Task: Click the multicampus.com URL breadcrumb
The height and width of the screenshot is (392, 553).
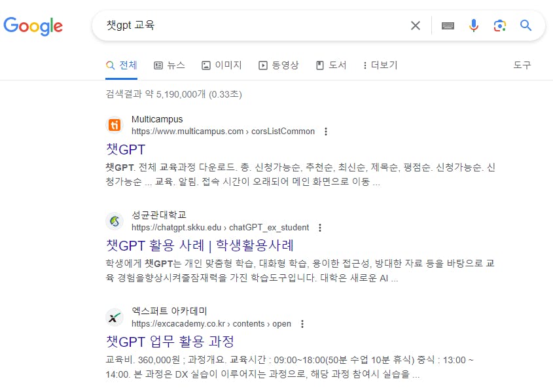Action: pyautogui.click(x=223, y=132)
